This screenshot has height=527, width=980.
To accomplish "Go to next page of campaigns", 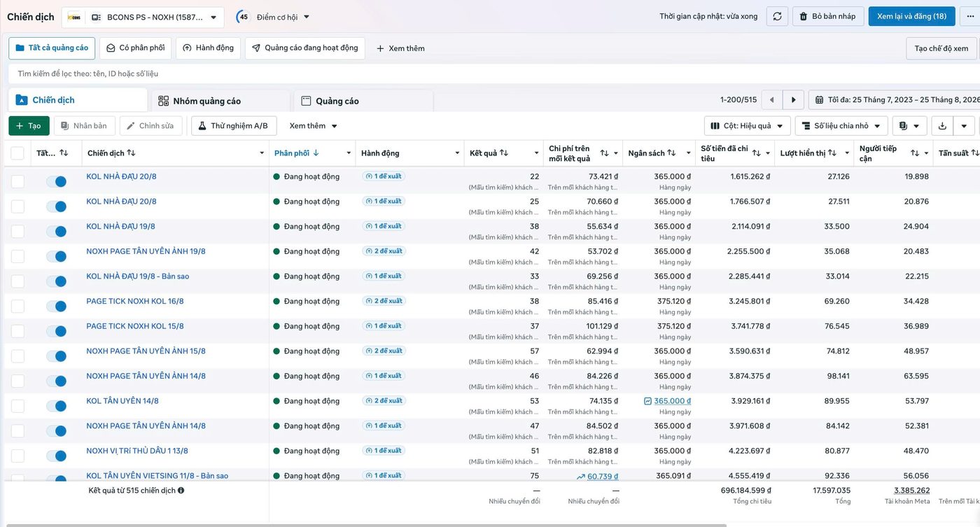I will [793, 100].
